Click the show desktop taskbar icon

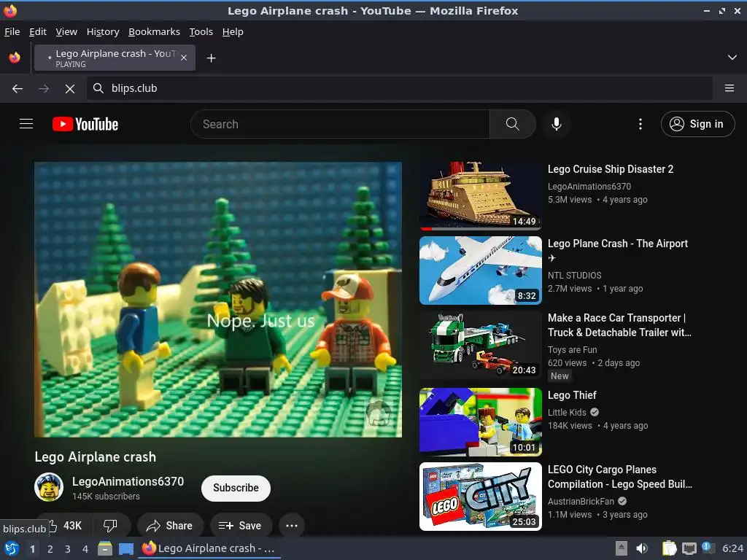(x=126, y=549)
